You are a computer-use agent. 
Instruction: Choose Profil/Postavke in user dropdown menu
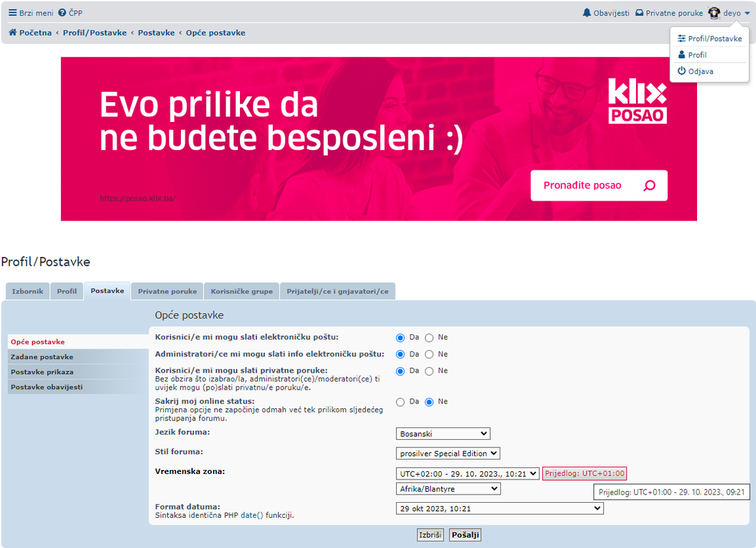[x=709, y=38]
